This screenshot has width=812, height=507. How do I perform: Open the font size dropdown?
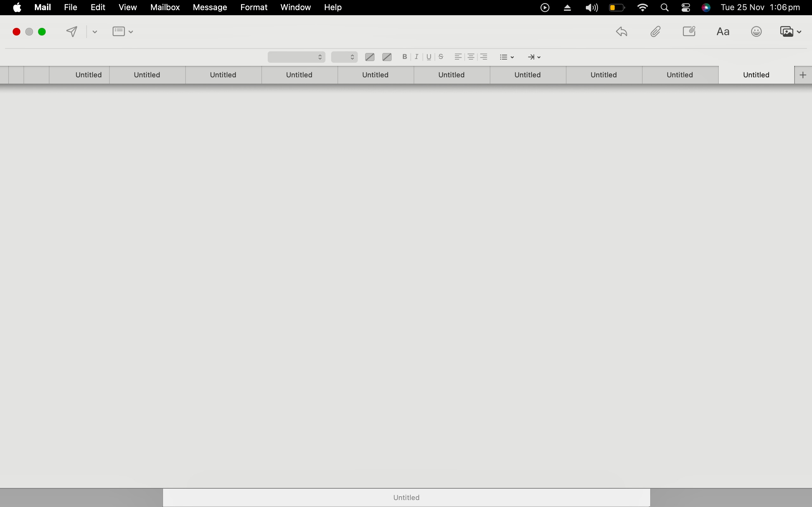(x=344, y=57)
